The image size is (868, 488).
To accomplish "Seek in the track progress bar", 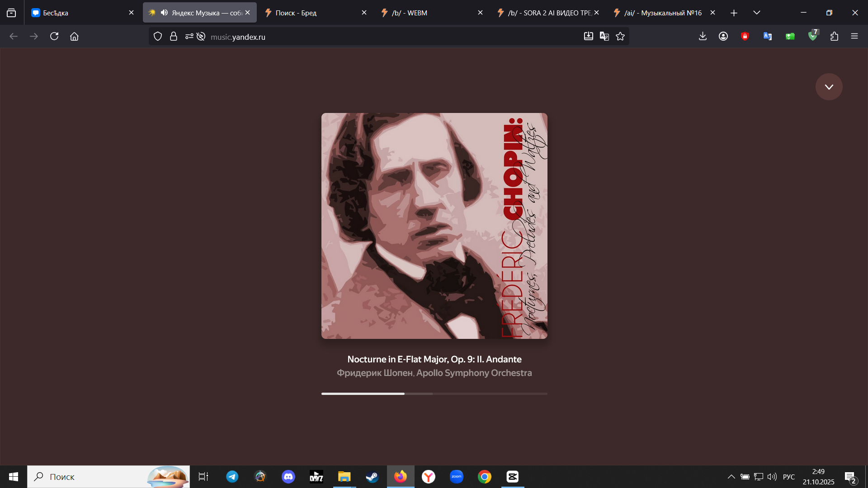I will click(434, 394).
